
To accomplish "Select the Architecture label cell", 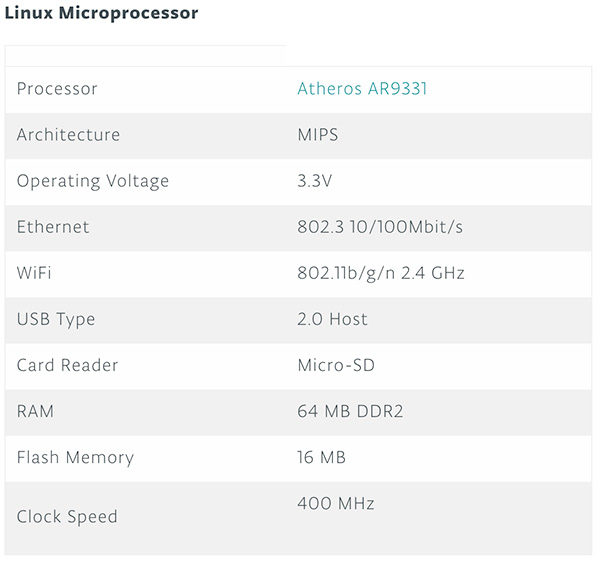I will click(x=68, y=135).
